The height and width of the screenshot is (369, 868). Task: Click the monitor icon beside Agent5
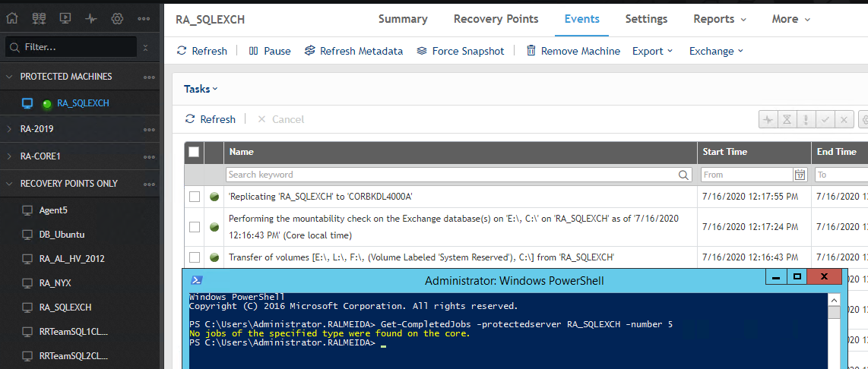point(27,210)
